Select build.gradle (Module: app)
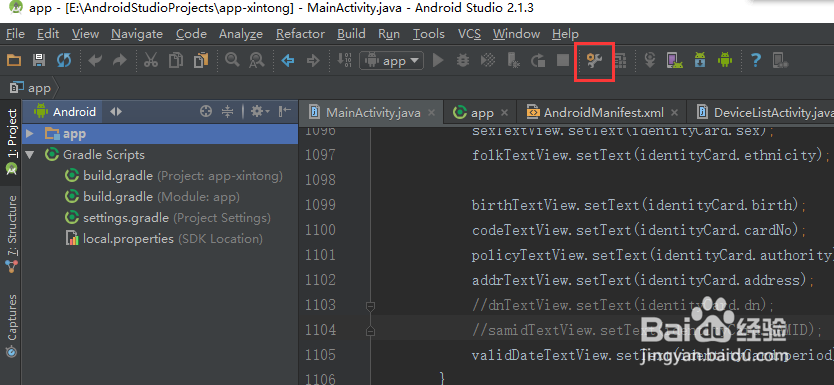The width and height of the screenshot is (834, 385). 152,197
